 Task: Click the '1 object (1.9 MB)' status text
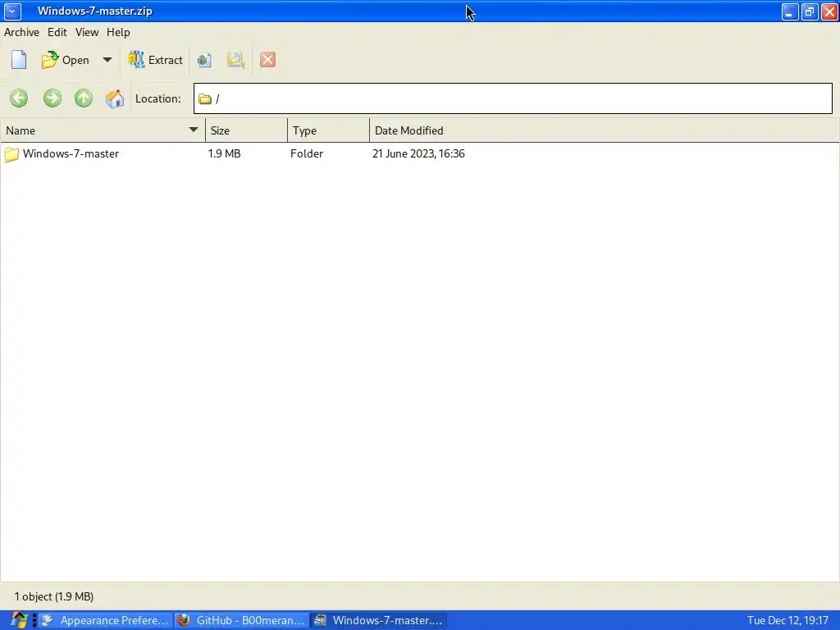54,596
